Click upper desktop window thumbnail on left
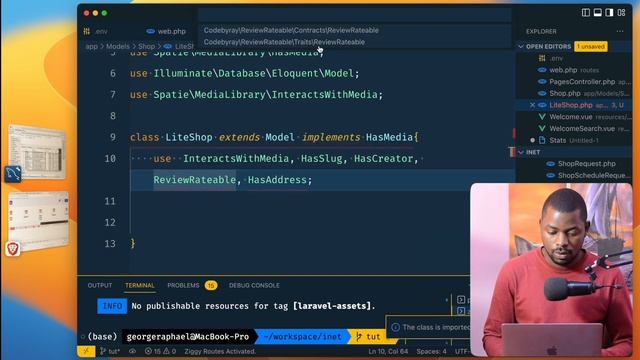Viewport: 640px width, 360px height. pos(37,151)
